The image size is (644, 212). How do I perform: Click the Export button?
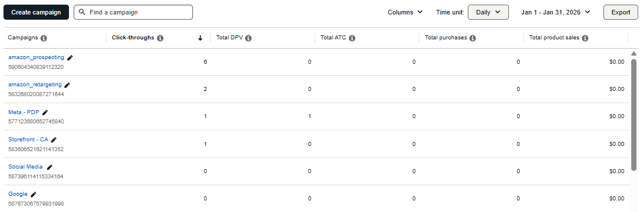point(621,12)
